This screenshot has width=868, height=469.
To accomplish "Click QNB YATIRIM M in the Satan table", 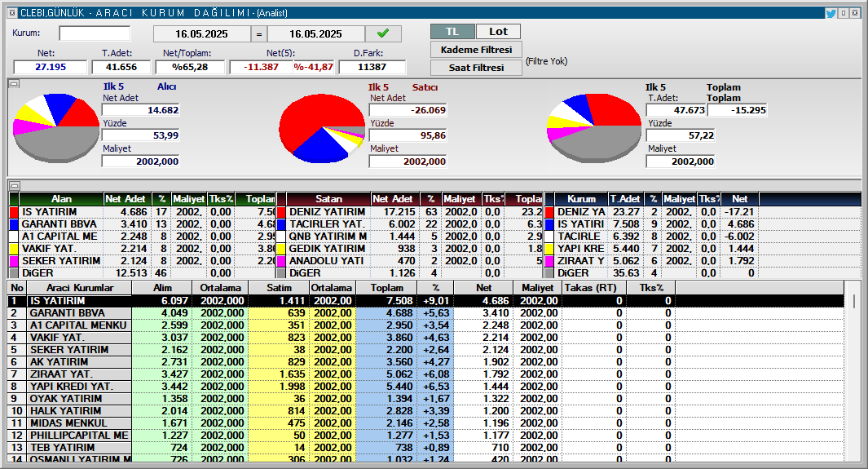I will tap(328, 237).
